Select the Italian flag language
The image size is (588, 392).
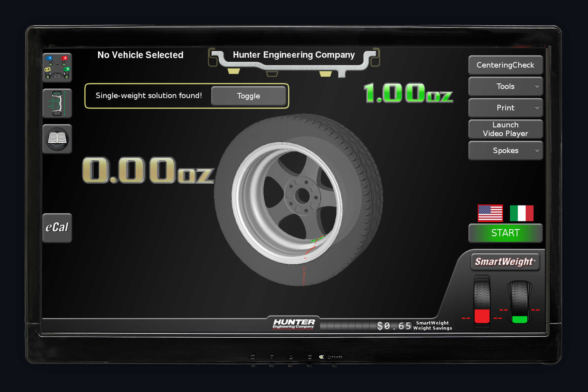tap(522, 213)
